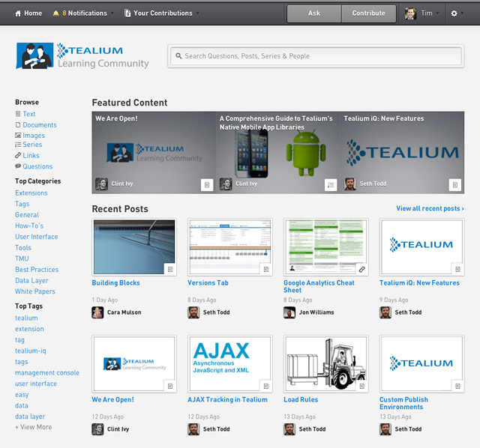The height and width of the screenshot is (448, 480).
Task: Open View all recent posts link
Action: coord(430,208)
